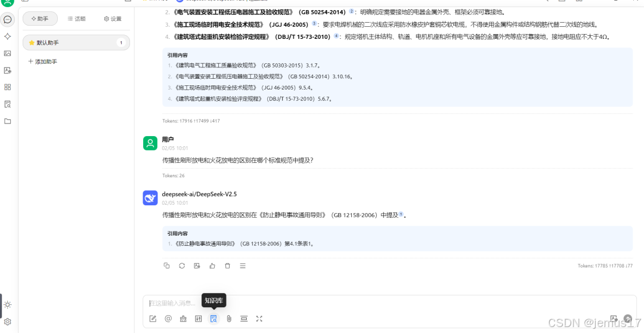Open the settings gear at sidebar bottom
The height and width of the screenshot is (333, 644).
tap(7, 322)
